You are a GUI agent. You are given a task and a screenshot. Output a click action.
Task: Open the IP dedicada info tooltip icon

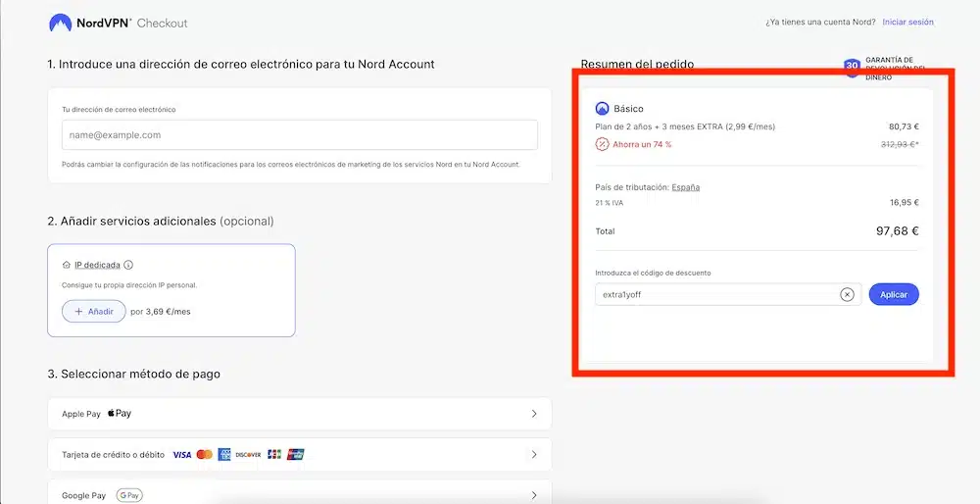pyautogui.click(x=128, y=265)
